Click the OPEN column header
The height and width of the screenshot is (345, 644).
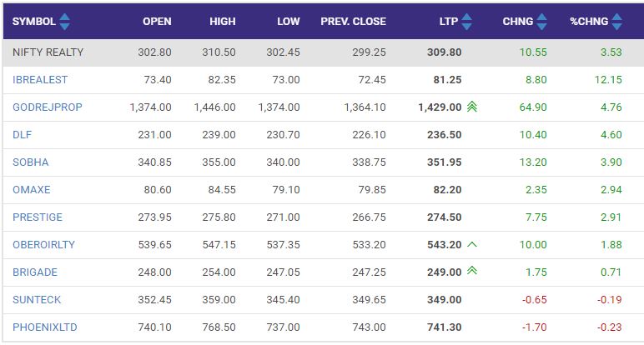157,22
